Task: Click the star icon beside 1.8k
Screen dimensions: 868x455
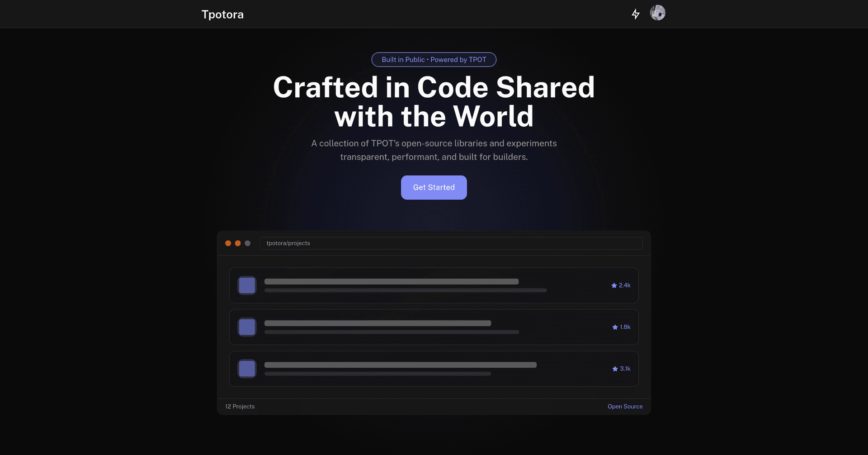Action: (x=615, y=327)
